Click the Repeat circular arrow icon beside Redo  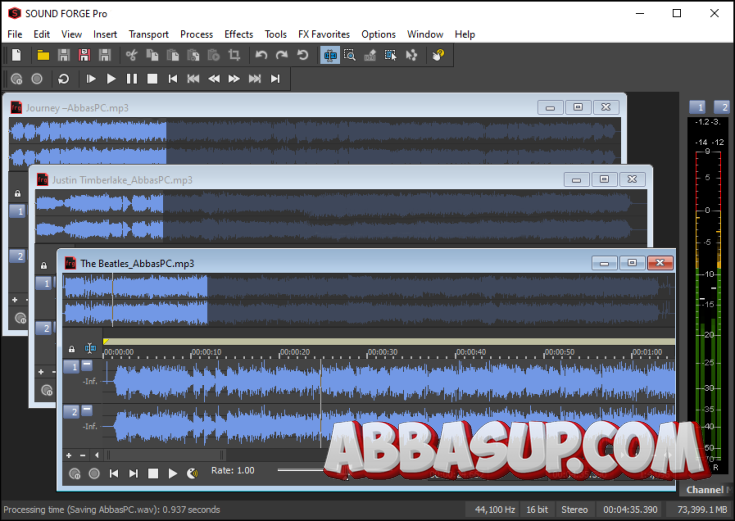[x=302, y=55]
